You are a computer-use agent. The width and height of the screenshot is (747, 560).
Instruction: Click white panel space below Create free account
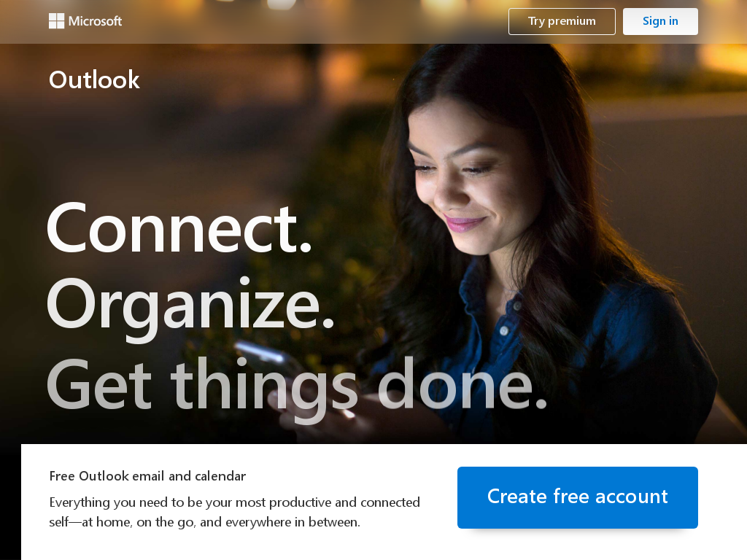pos(578,545)
